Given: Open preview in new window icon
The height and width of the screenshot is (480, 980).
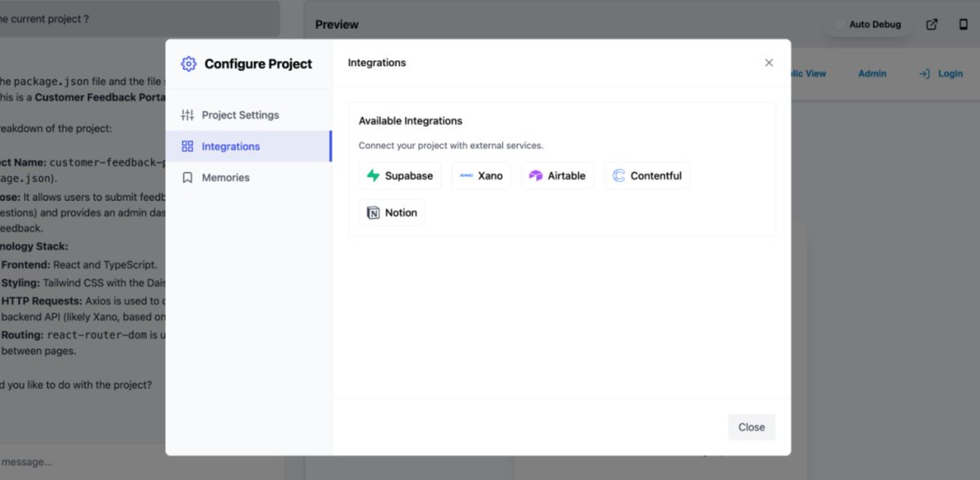Looking at the screenshot, I should tap(932, 24).
